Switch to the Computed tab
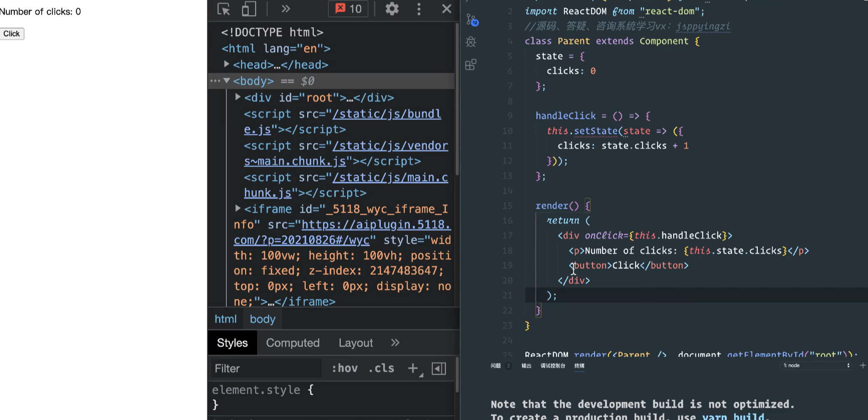 pyautogui.click(x=293, y=343)
